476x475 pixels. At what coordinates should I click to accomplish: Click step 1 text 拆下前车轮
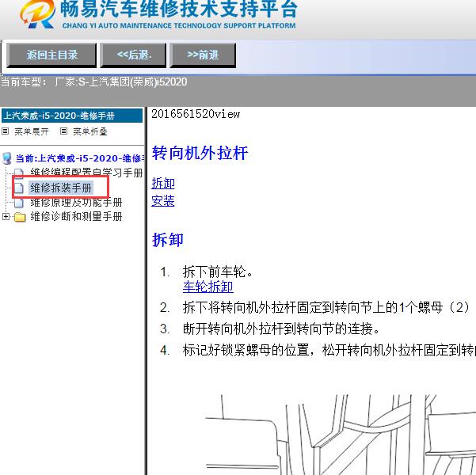click(x=218, y=272)
